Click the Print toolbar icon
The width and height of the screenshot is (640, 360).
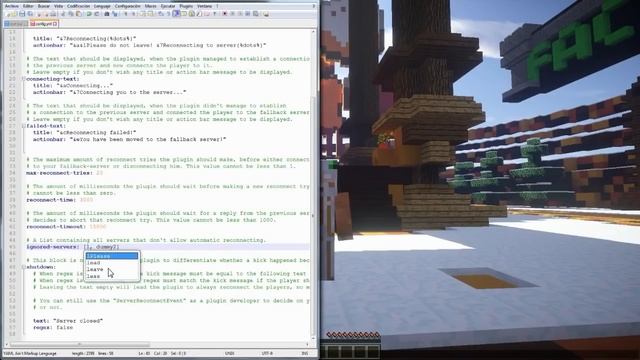[x=53, y=14]
